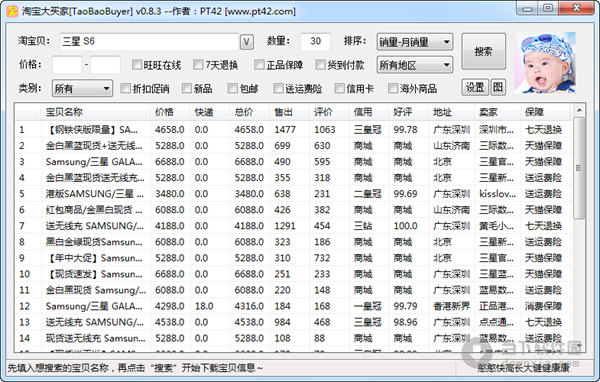Click the V history button next to search box

pos(246,42)
